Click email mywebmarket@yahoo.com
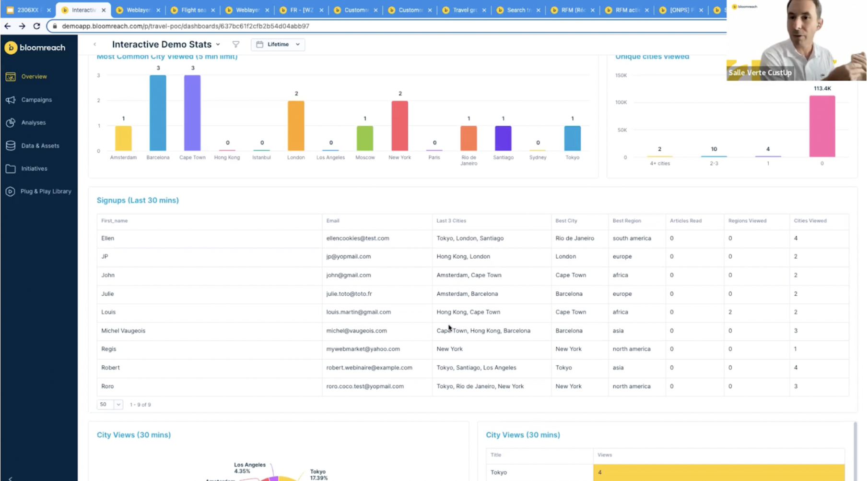 point(363,349)
